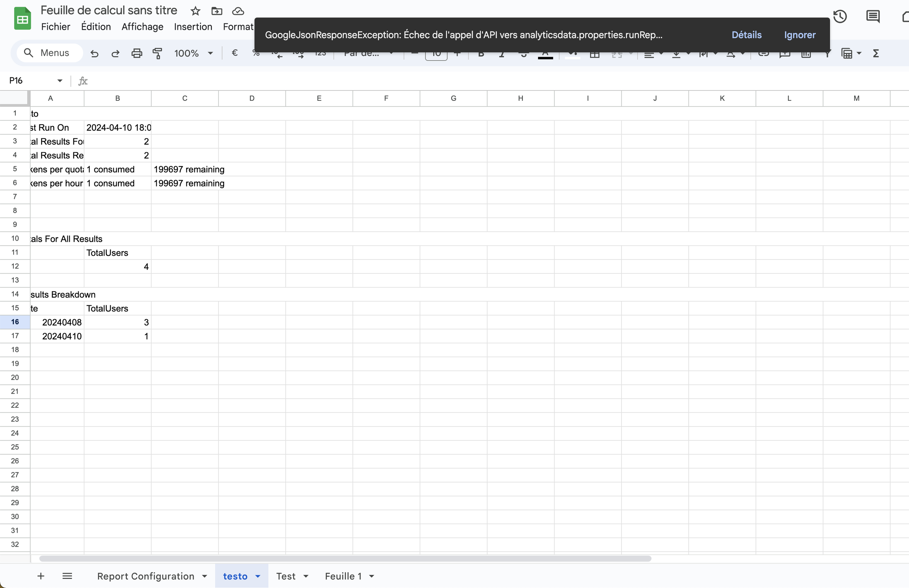The height and width of the screenshot is (588, 909).
Task: Open testo sheet tab options arrow
Action: coord(258,576)
